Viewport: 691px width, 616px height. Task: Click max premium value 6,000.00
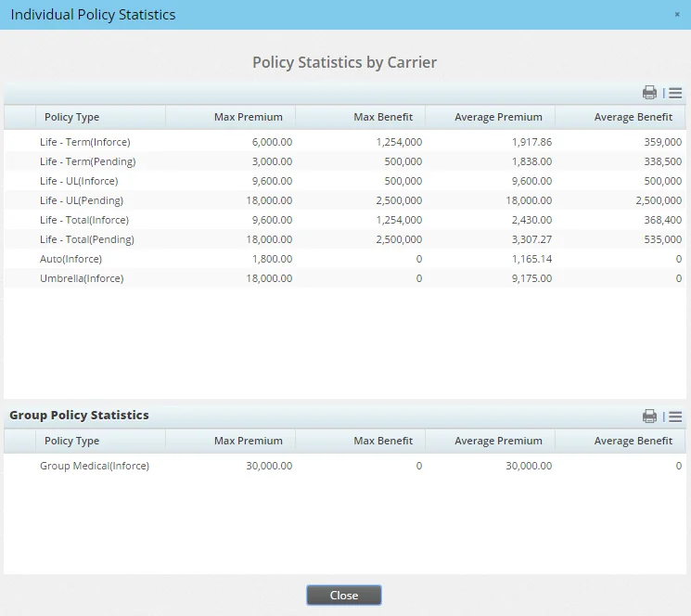(x=272, y=142)
